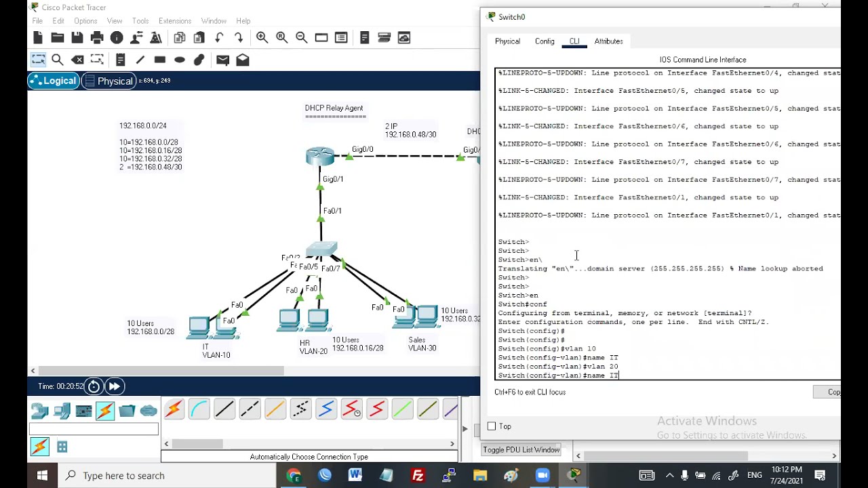Click the router device in the topology
The image size is (868, 488).
pyautogui.click(x=319, y=156)
